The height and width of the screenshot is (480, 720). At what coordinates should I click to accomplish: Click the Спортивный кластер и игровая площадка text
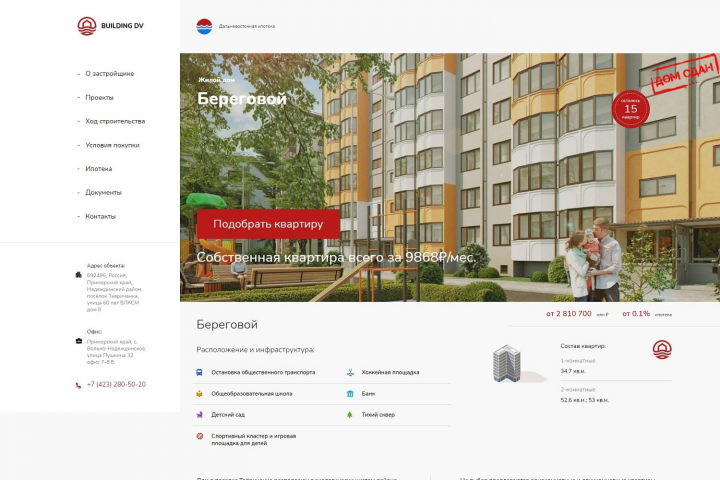click(x=253, y=440)
